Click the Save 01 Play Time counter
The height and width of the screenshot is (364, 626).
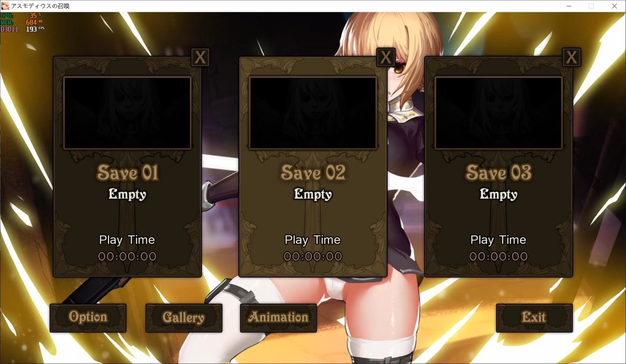point(127,256)
